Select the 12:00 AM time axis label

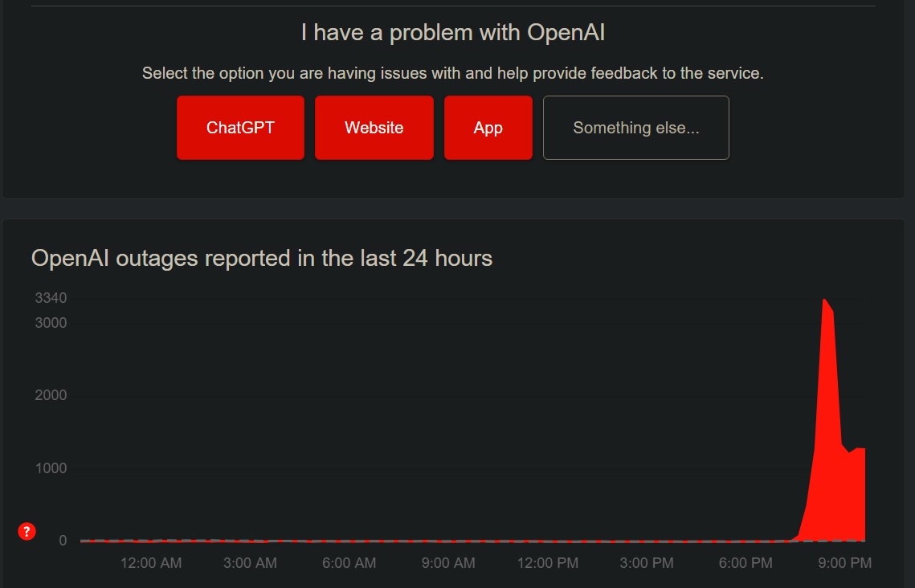(151, 563)
